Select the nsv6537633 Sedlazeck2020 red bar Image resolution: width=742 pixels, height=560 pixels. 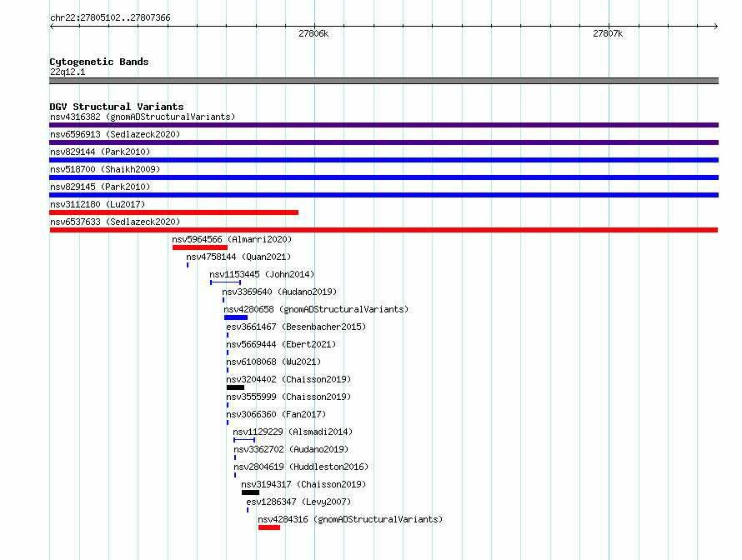384,230
